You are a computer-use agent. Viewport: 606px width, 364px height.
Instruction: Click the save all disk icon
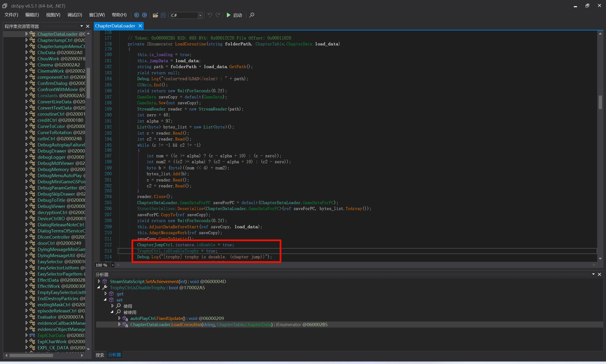(163, 15)
